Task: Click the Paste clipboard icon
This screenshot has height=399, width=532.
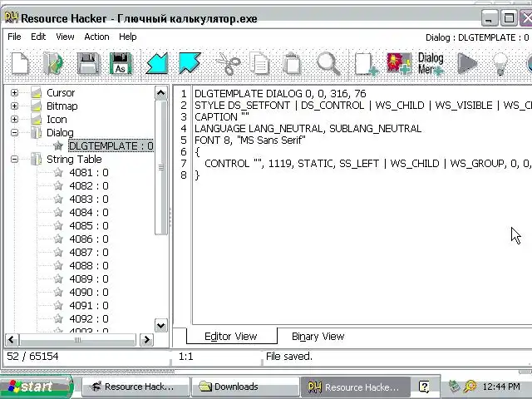Action: tap(292, 63)
